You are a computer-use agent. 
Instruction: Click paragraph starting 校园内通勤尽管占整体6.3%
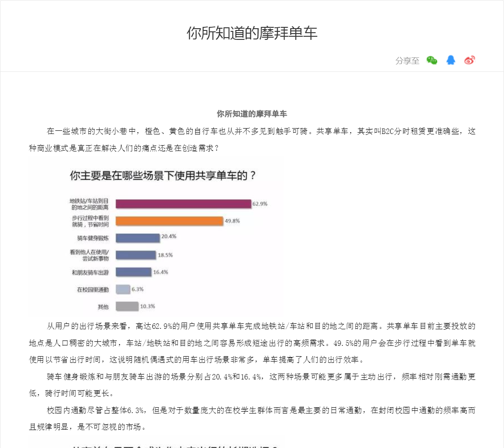(252, 418)
